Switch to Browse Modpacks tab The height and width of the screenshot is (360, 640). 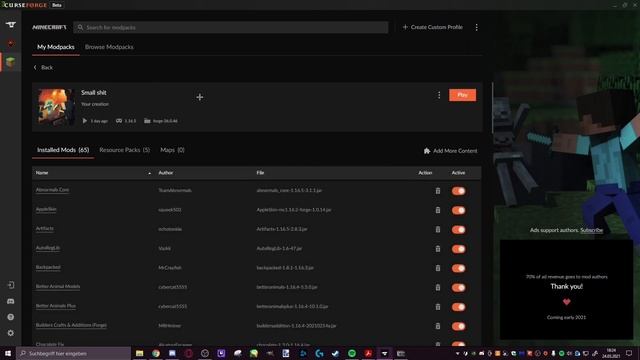point(109,47)
